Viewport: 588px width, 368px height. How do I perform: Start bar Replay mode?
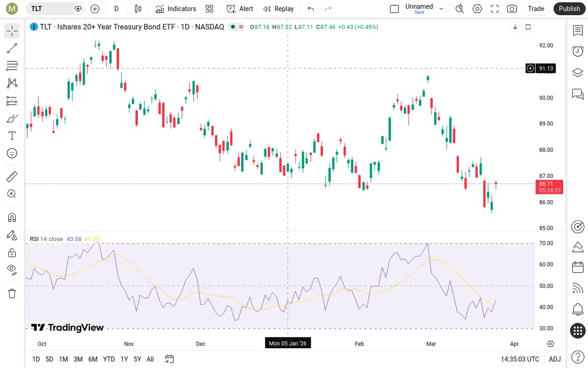click(x=278, y=8)
